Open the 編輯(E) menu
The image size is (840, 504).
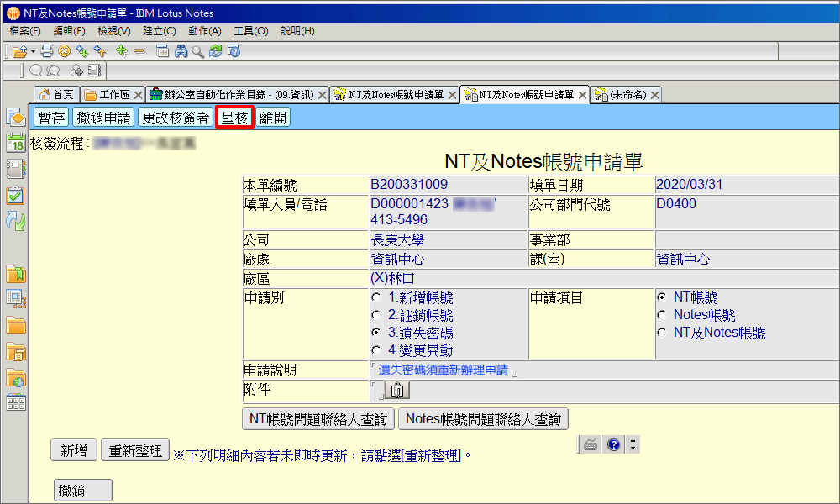pos(69,31)
